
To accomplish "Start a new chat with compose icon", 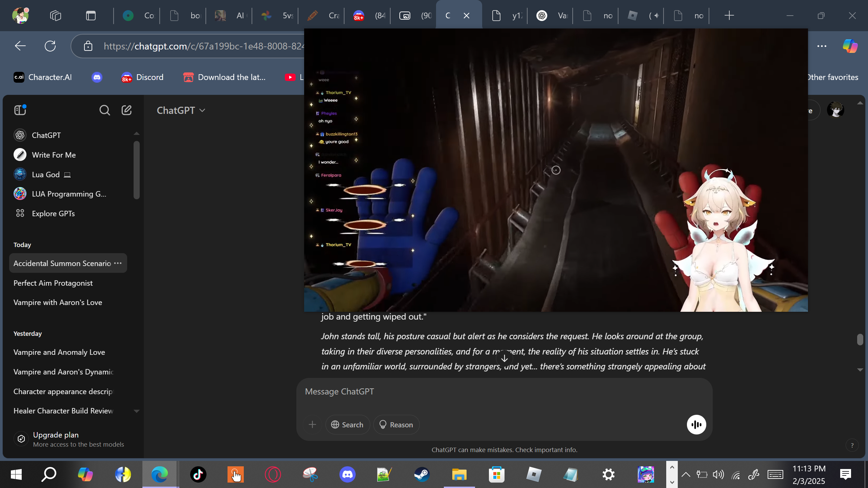I will pyautogui.click(x=126, y=110).
